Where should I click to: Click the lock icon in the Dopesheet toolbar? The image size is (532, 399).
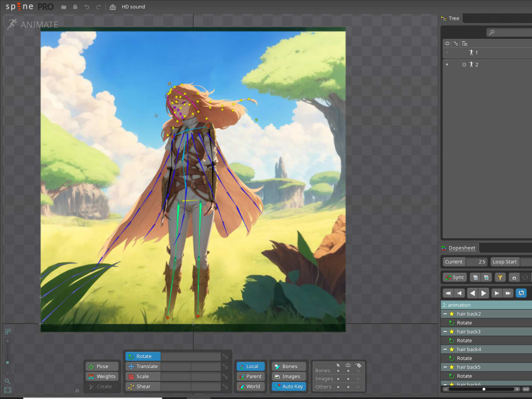514,277
